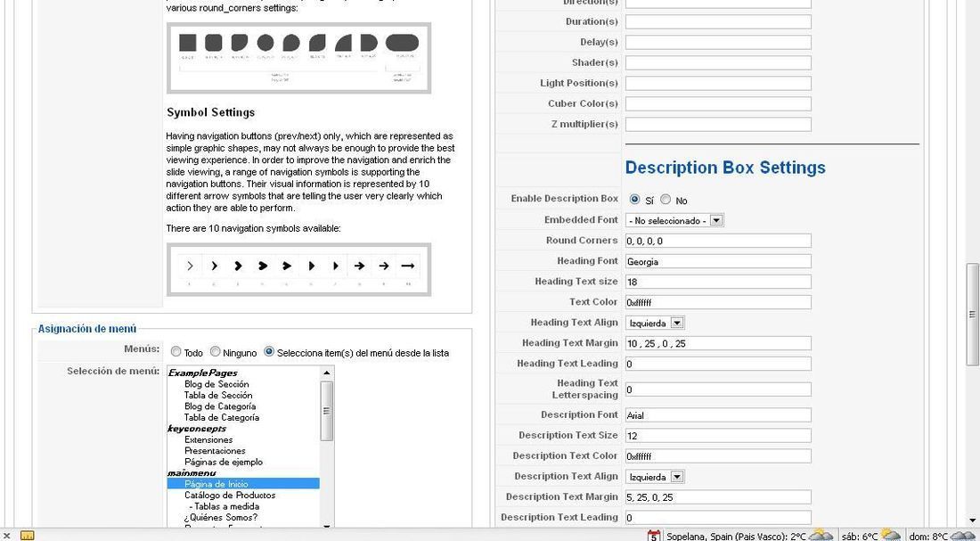This screenshot has height=541, width=980.
Task: Click the Cuber Color(s) input field
Action: 718,103
